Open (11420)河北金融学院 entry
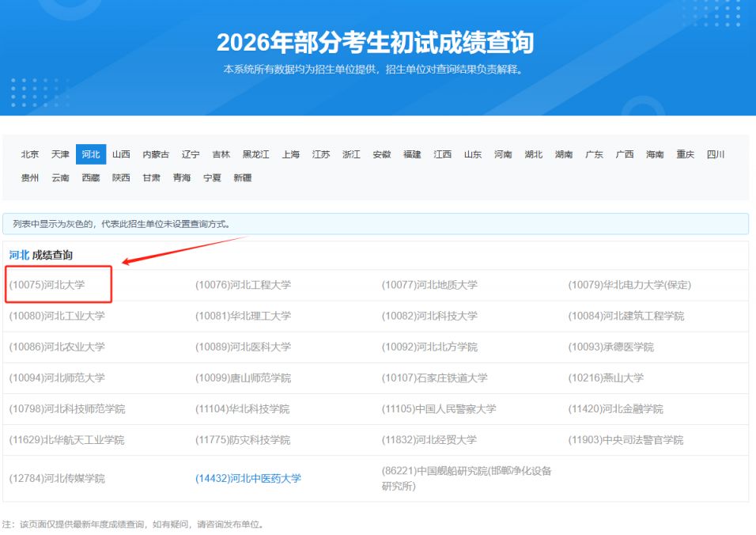The width and height of the screenshot is (756, 535). pos(616,408)
